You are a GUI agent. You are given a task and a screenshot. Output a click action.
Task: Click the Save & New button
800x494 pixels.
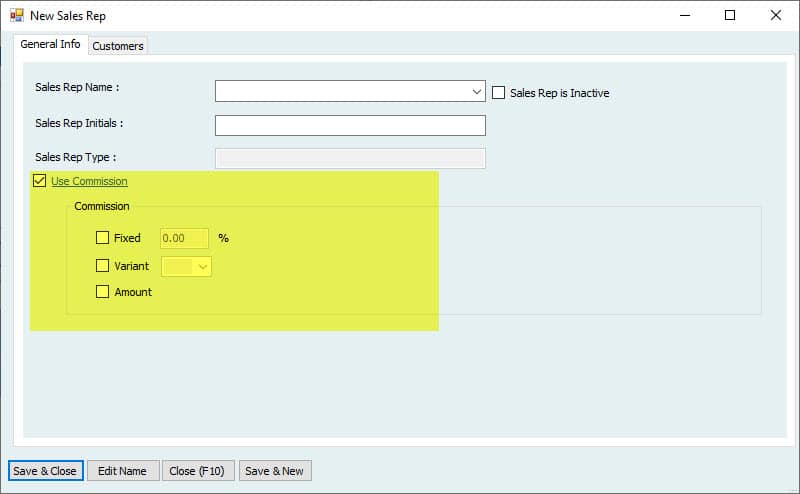pos(275,471)
